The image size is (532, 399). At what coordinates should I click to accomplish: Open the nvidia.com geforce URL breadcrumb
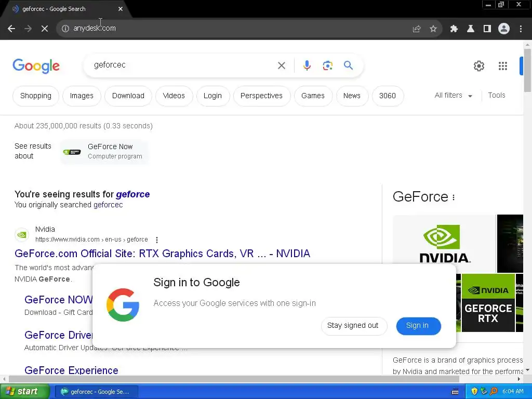click(91, 240)
